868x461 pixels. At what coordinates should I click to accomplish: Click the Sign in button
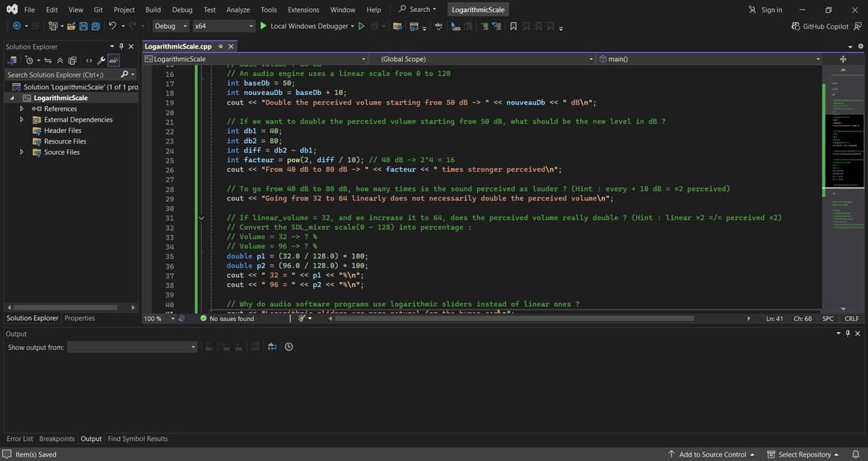pyautogui.click(x=765, y=10)
